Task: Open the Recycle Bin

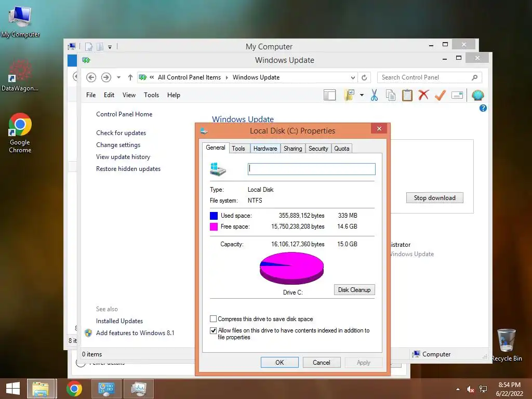Action: tap(507, 345)
